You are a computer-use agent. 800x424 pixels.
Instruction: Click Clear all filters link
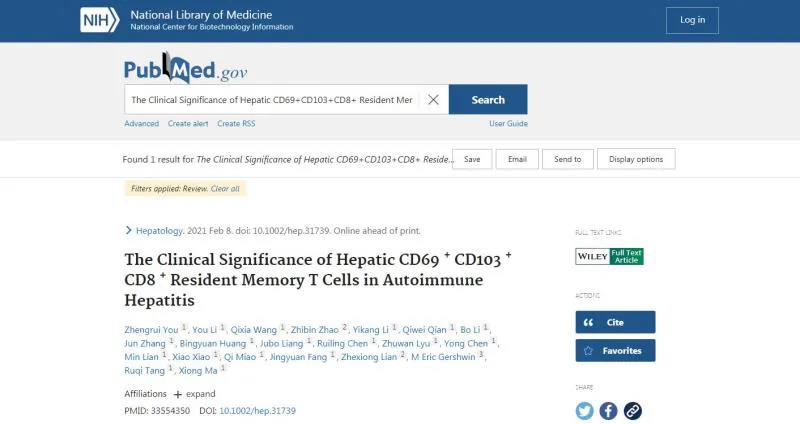(225, 189)
